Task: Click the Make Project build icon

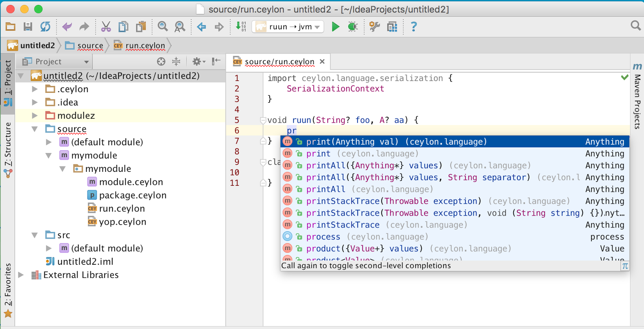Action: 241,27
